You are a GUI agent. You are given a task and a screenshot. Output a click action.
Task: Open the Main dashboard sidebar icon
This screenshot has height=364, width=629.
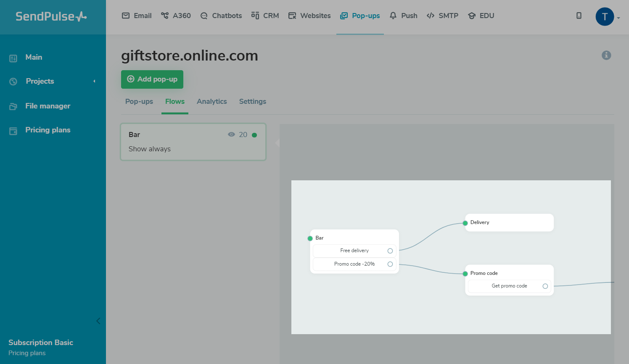point(13,58)
